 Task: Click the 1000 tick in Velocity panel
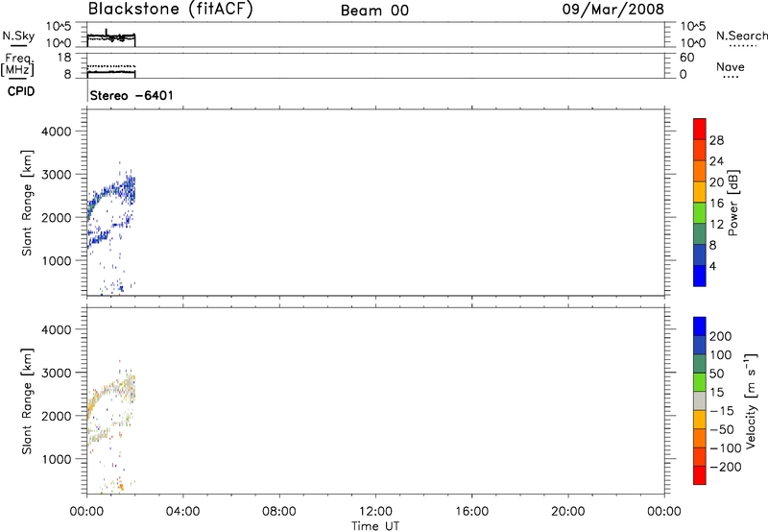point(57,459)
